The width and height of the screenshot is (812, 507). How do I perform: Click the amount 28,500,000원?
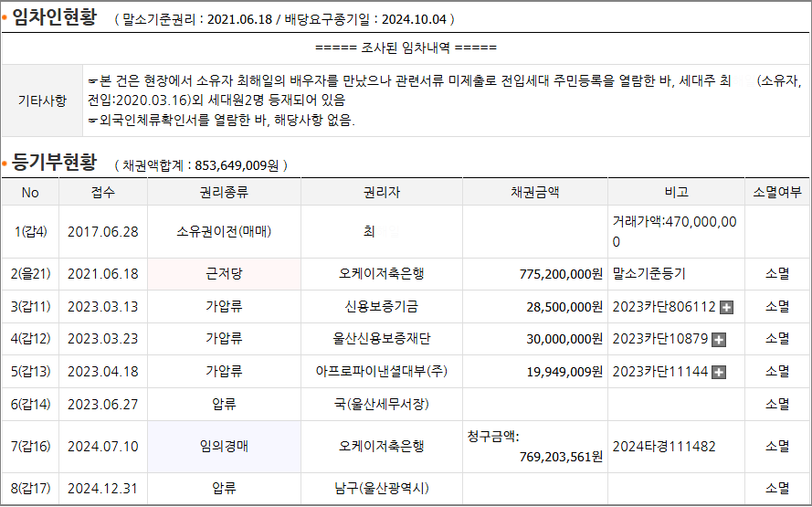coord(564,307)
